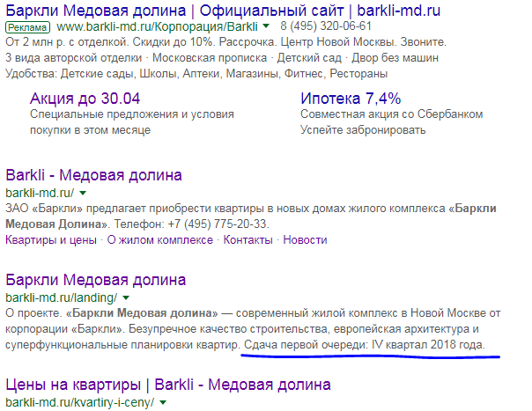Open the purple result "Баркли Медовая долина" for barkli-md.ru/landing/
This screenshot has width=532, height=411.
click(x=96, y=280)
